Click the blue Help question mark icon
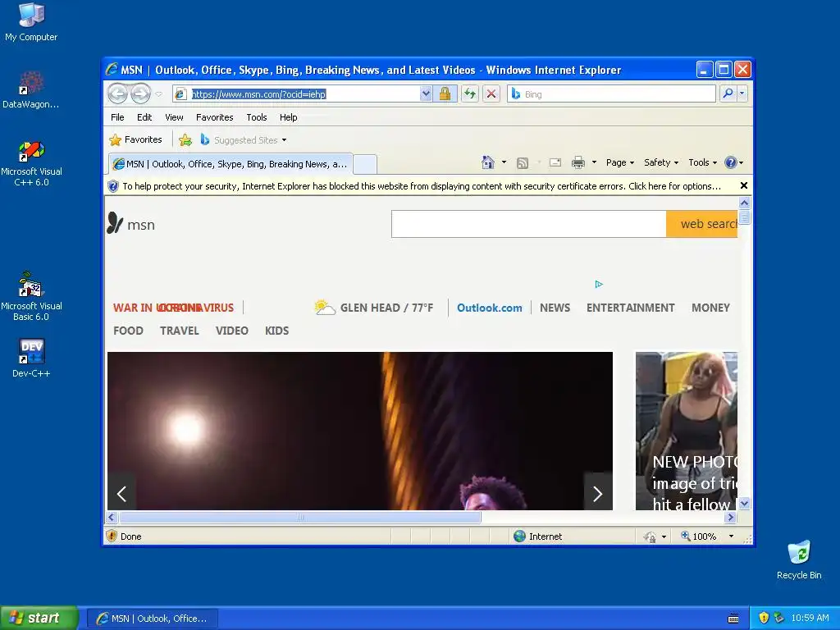 [x=731, y=162]
